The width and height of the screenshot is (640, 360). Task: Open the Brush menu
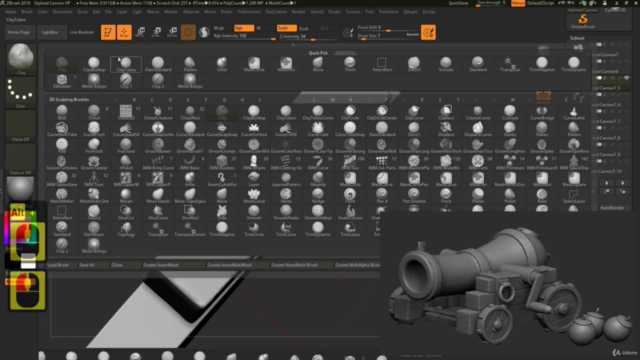(x=27, y=12)
